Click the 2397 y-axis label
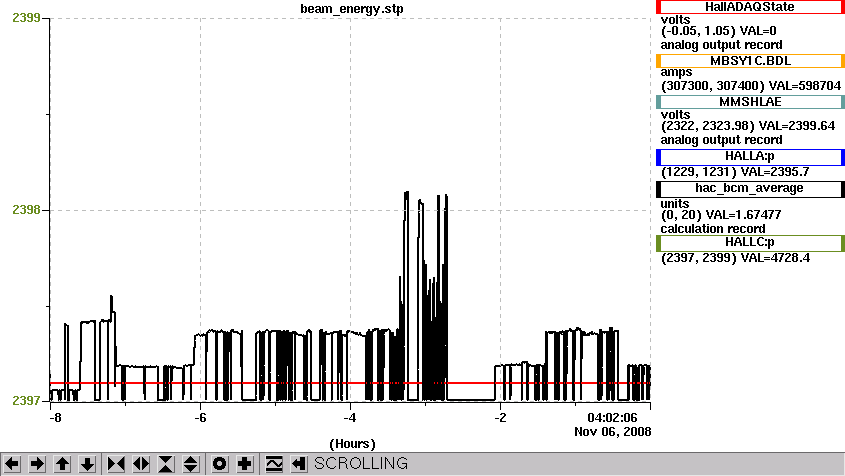 click(26, 401)
